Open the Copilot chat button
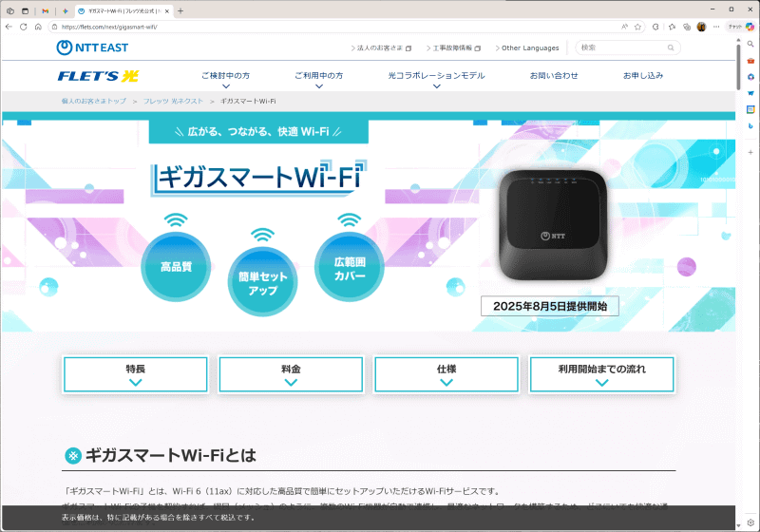This screenshot has width=760, height=532. 742,27
